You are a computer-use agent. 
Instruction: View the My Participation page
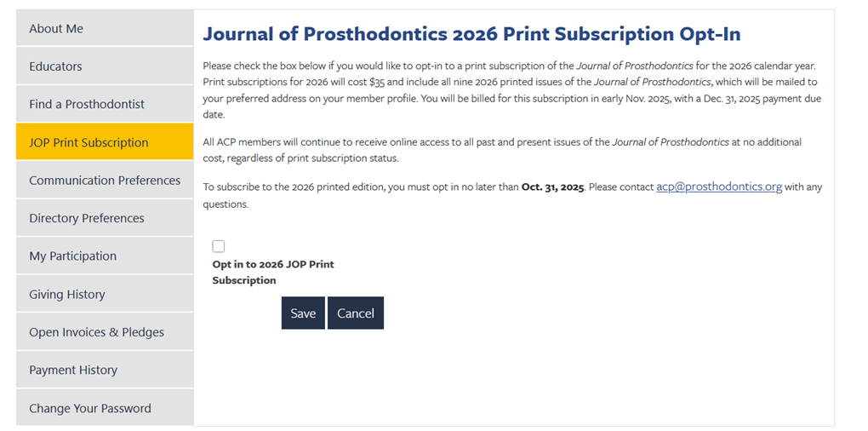coord(72,256)
